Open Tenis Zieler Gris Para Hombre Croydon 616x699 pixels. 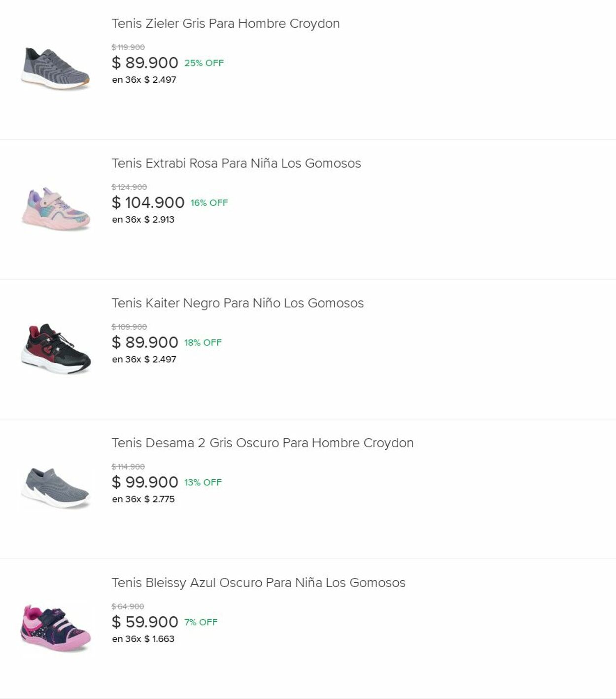coord(225,24)
